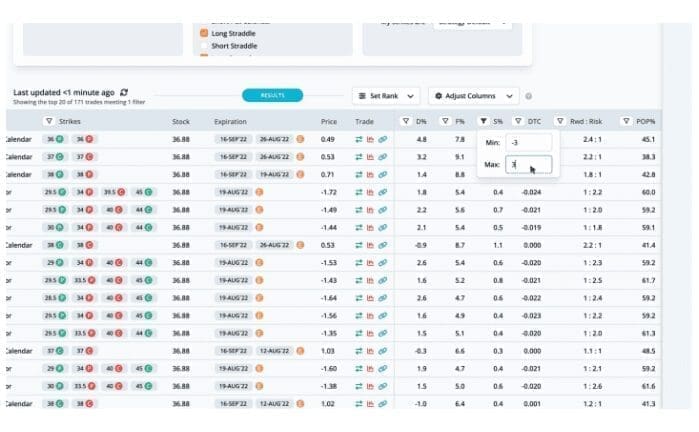Click the D% column filter icon
The image size is (699, 432).
(405, 121)
